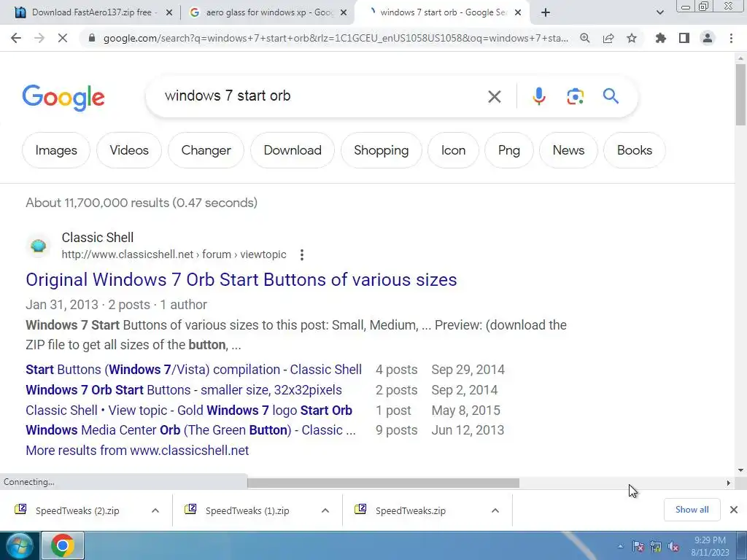Open the SpeedTweaks (2).zip download

pos(77,510)
